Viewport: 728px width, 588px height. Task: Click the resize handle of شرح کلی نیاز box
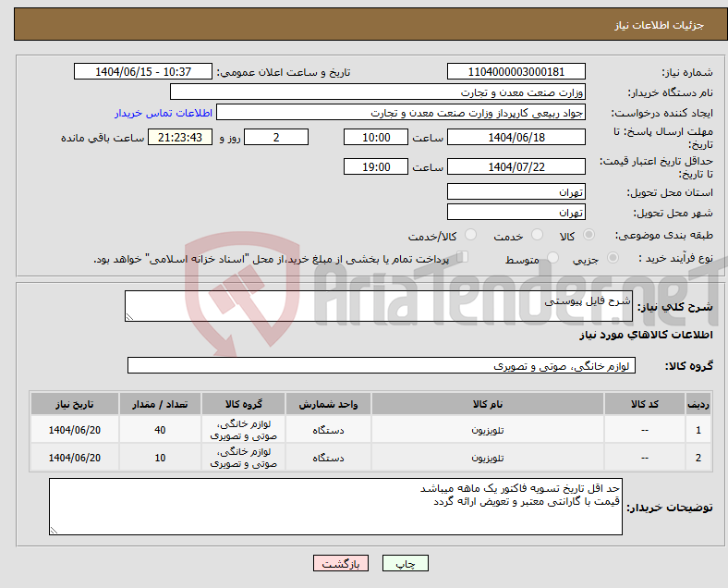pos(129,317)
